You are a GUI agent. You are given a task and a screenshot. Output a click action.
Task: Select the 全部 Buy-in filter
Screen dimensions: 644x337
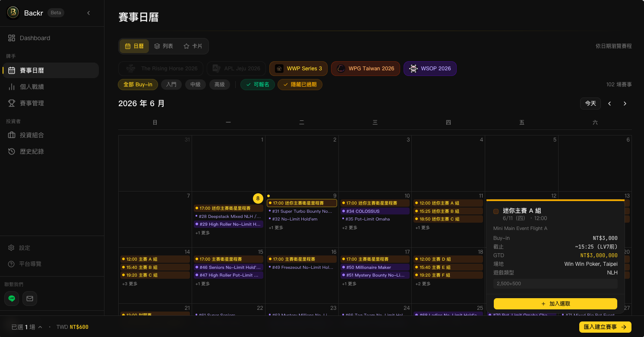[x=138, y=85]
